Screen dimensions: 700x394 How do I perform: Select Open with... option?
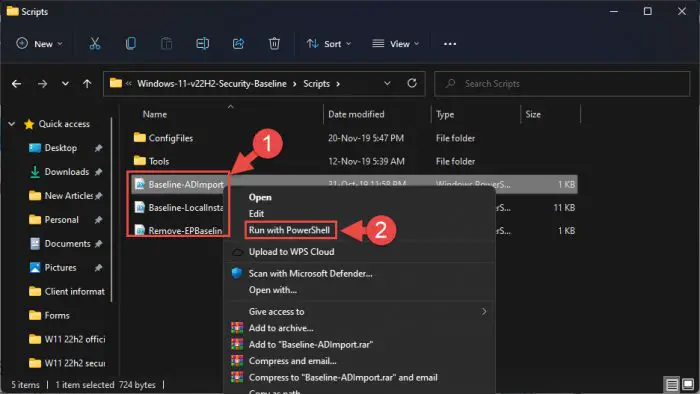click(x=273, y=290)
